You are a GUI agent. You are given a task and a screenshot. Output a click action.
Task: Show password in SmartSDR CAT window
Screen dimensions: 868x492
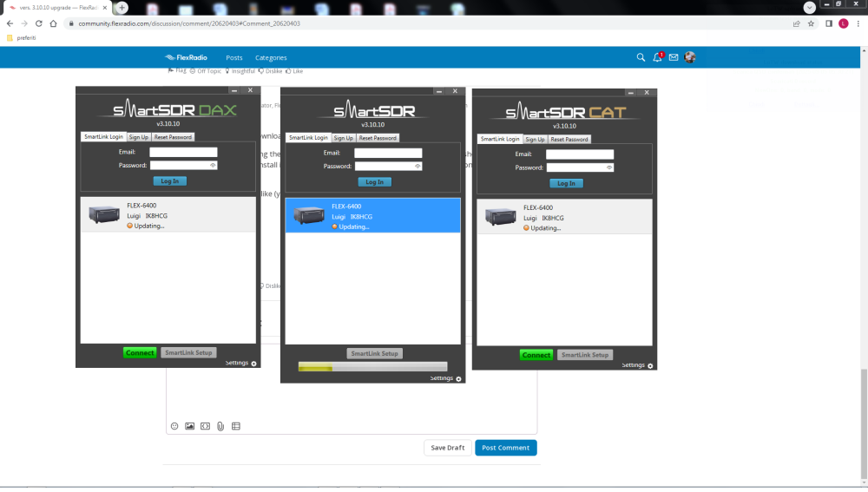coord(609,167)
